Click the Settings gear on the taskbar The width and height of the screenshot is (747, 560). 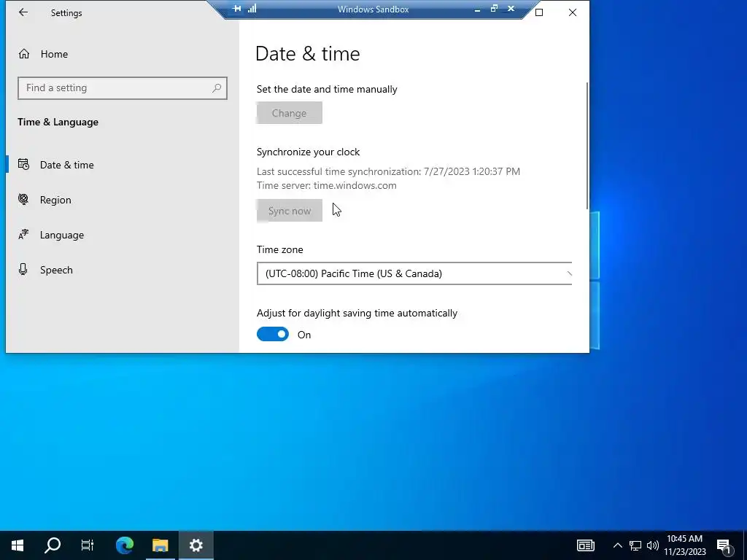pyautogui.click(x=196, y=545)
